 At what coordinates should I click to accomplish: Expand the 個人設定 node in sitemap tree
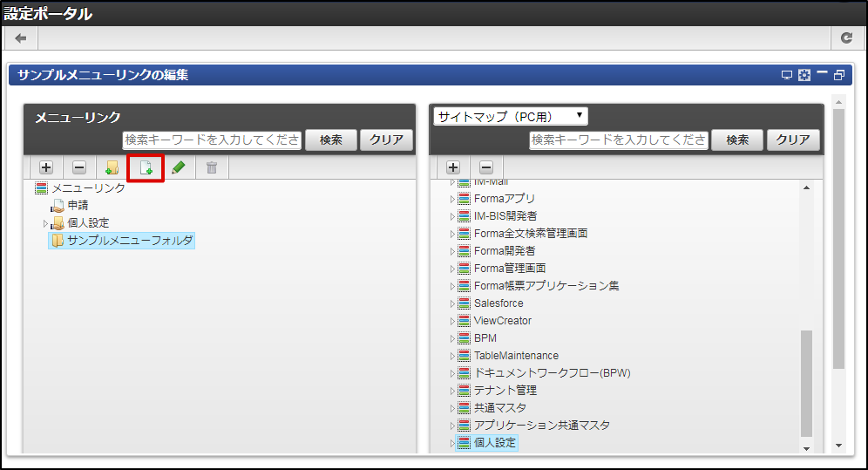(452, 444)
